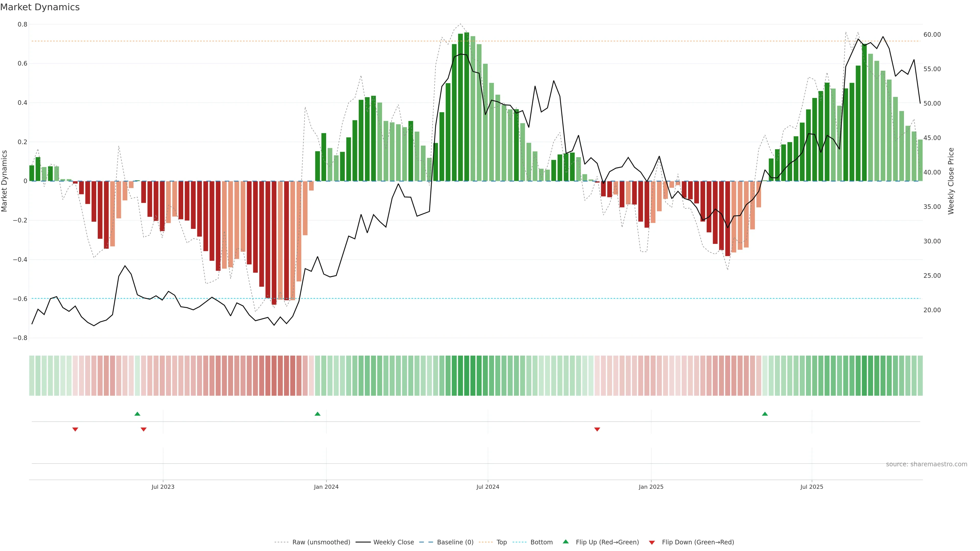The height and width of the screenshot is (551, 980).
Task: Click the Flip Up marker before Jul 2025
Action: pos(765,414)
